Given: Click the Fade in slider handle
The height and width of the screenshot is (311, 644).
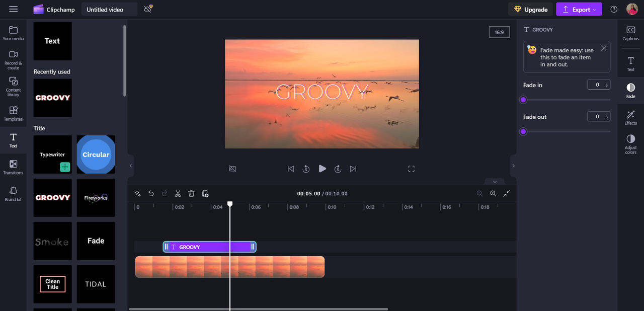Looking at the screenshot, I should (523, 100).
